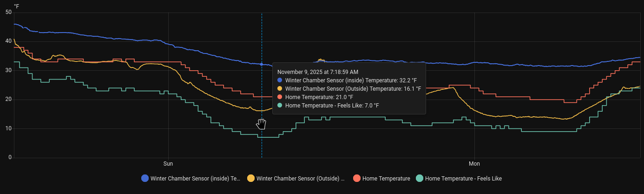Click the red dot in the tooltip
Image resolution: width=644 pixels, height=194 pixels.
point(280,97)
